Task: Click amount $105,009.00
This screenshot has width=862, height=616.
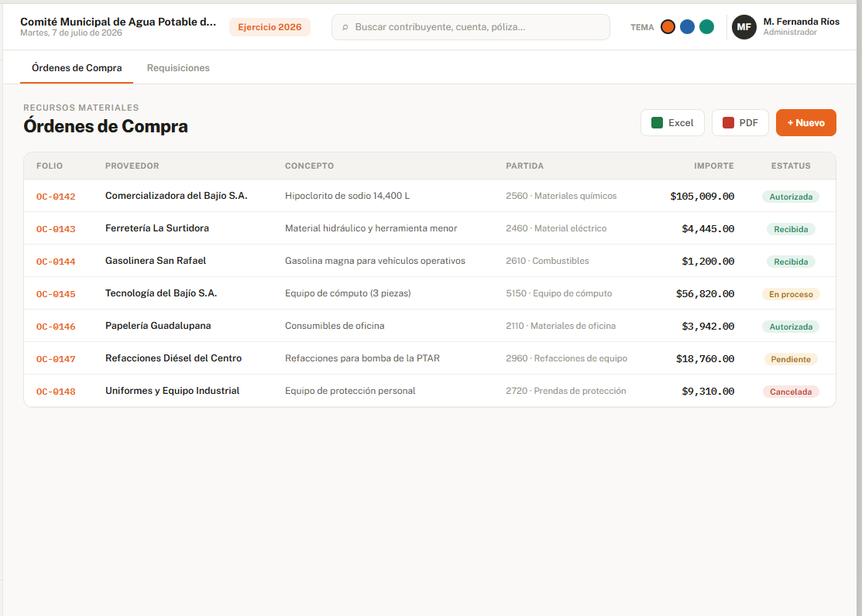Action: pyautogui.click(x=702, y=196)
